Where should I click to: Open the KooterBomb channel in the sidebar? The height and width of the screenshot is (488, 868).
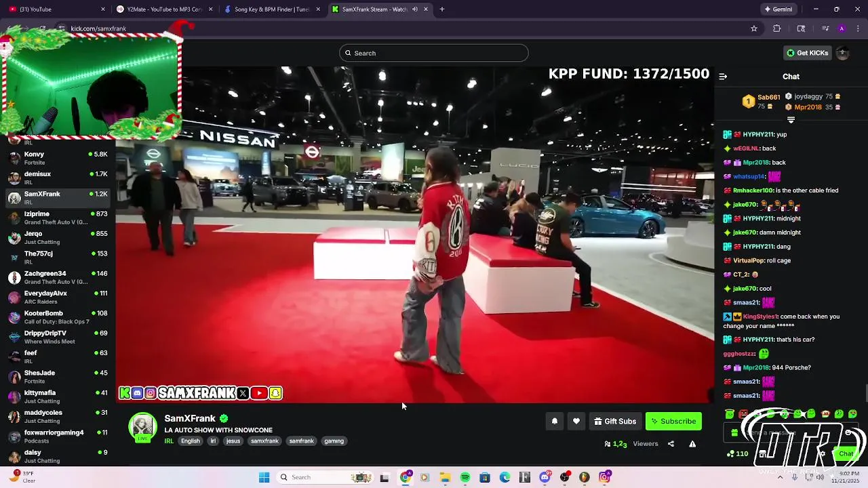coord(58,317)
